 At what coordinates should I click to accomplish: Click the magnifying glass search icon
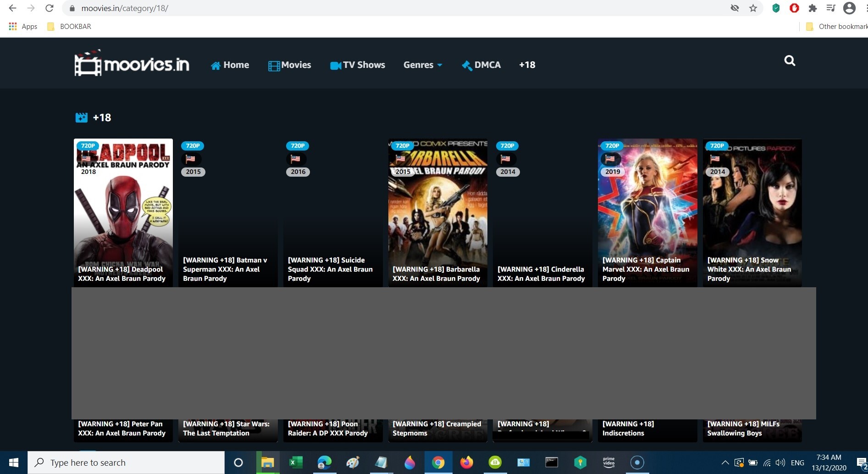[x=789, y=61]
